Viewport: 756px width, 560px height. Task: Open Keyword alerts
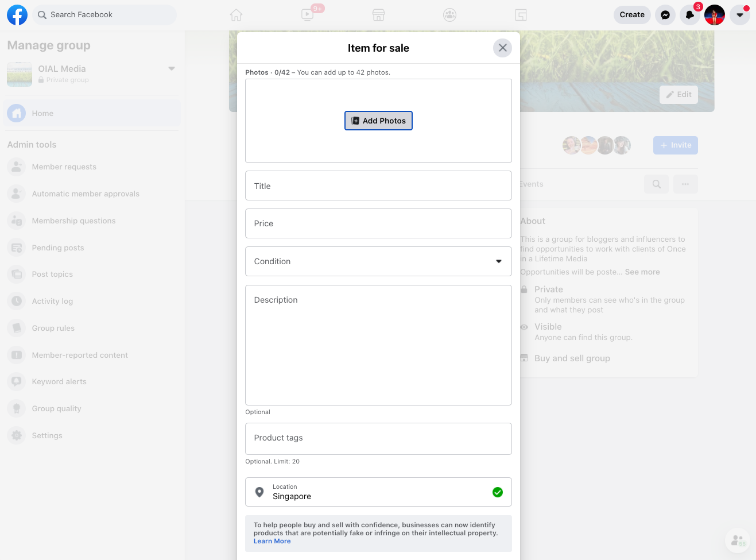(x=92, y=381)
